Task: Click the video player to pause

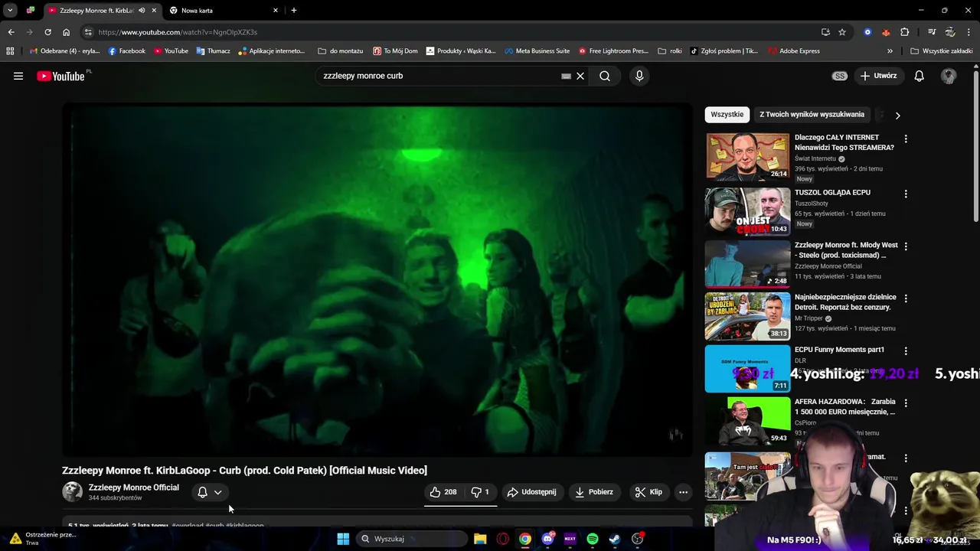Action: (x=377, y=280)
